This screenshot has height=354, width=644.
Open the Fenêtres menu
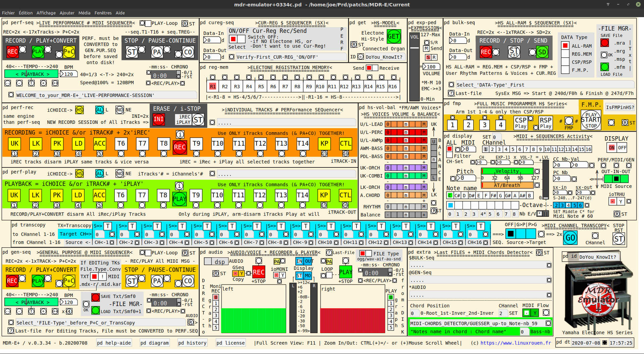point(103,13)
